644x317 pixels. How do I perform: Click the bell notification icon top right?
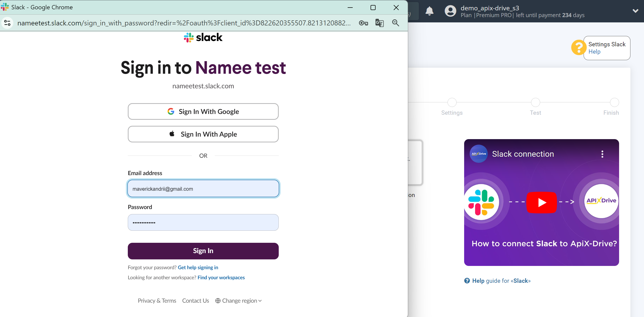(429, 11)
